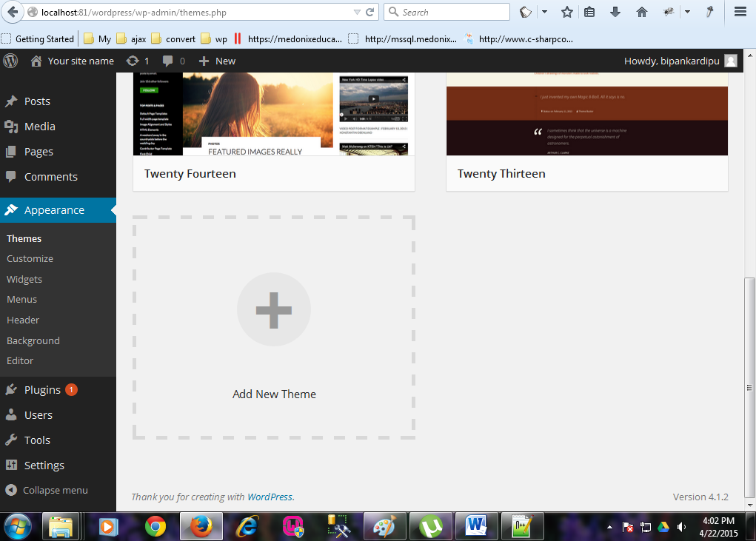Click the address bar URL field
The image size is (756, 541).
coord(193,12)
